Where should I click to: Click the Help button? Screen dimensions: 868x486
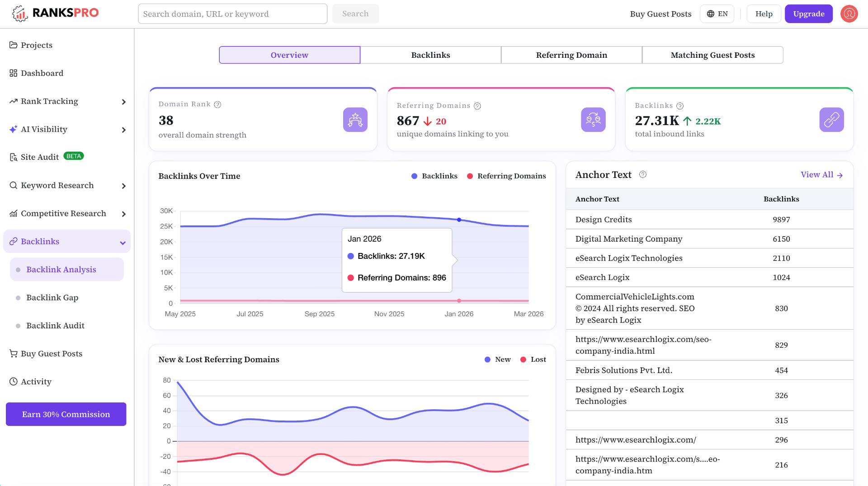[764, 14]
